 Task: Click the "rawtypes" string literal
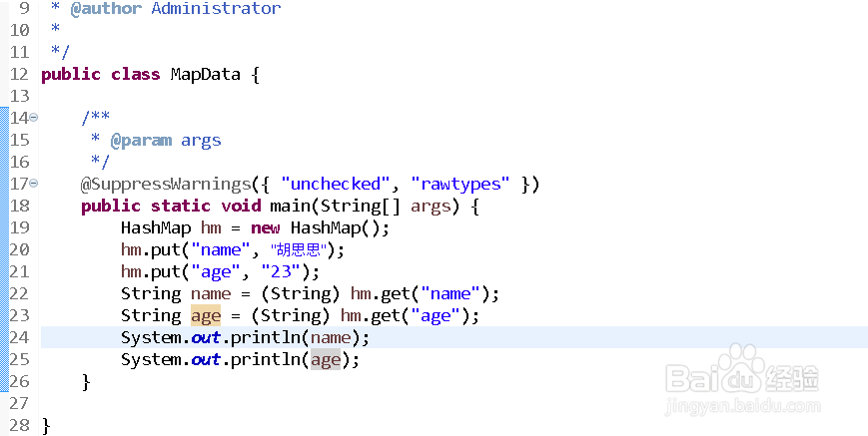tap(460, 184)
